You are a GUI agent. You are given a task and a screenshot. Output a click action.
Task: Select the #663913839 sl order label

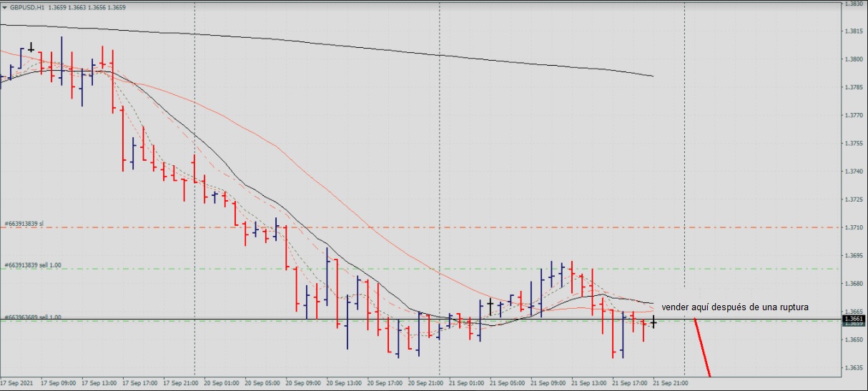(24, 224)
